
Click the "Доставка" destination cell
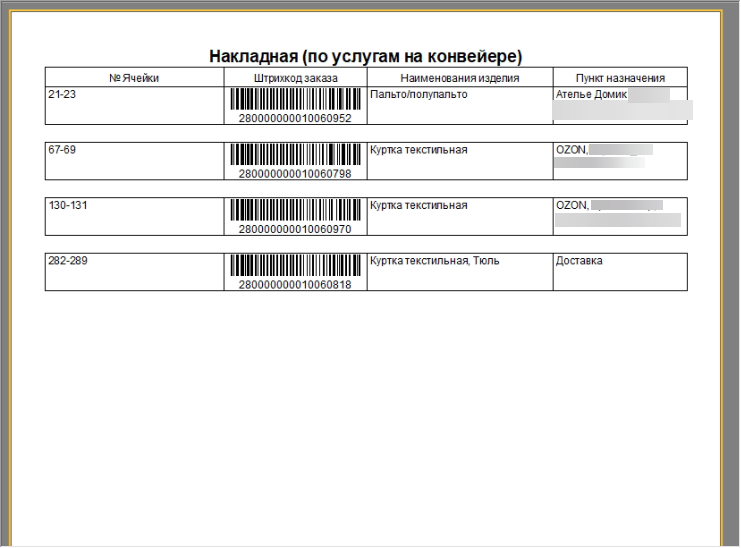click(579, 262)
